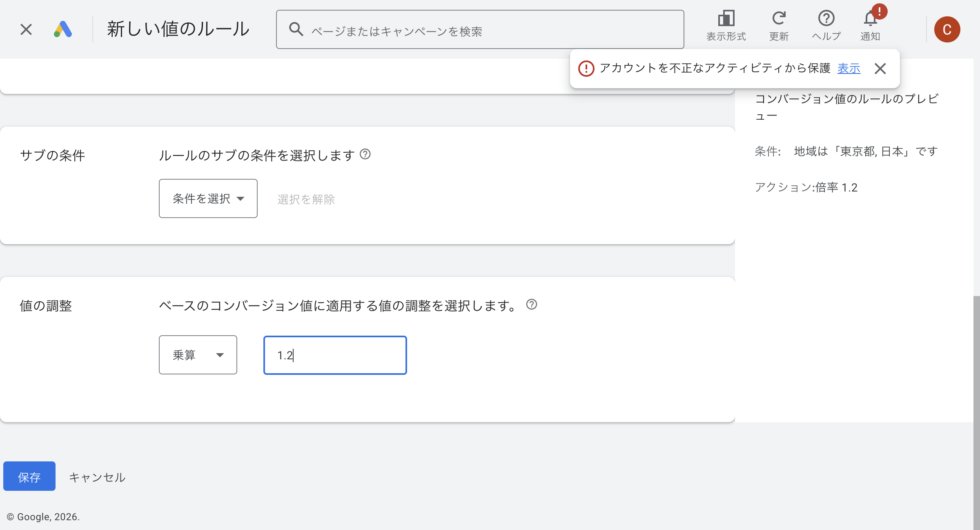Screen dimensions: 980x530
Task: Click the 選択を解除 clear selection link
Action: 306,199
